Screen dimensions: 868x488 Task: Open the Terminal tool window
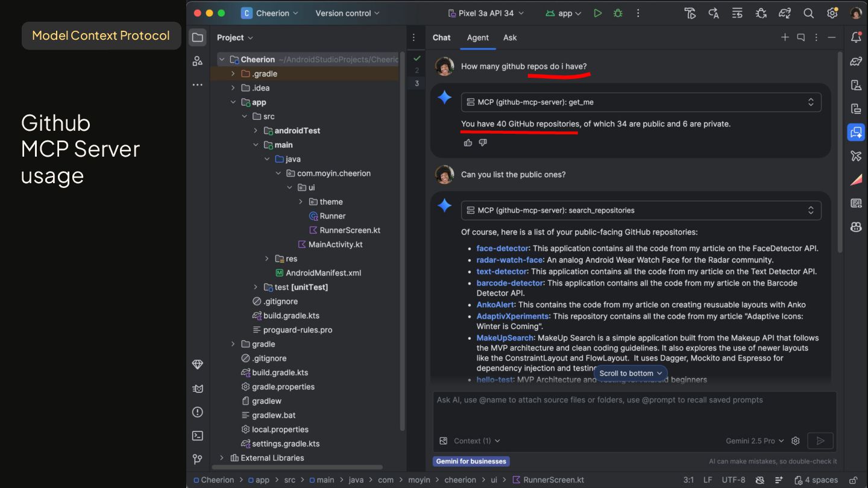point(198,436)
